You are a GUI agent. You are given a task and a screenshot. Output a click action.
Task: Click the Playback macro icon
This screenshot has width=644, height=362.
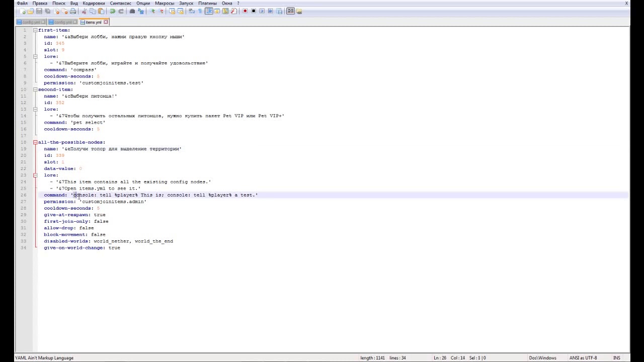point(262,11)
